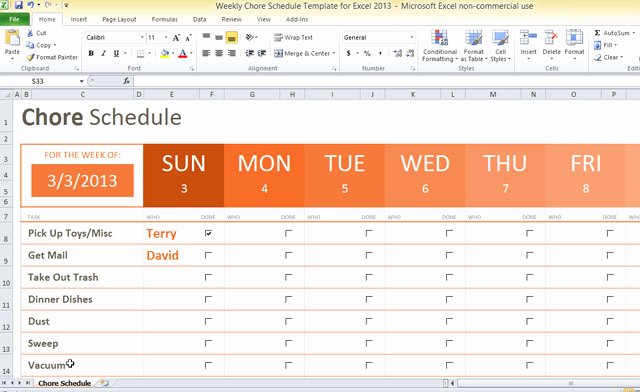Click Decrease Decimal icon
Screen dimensions: 640x392
[410, 53]
